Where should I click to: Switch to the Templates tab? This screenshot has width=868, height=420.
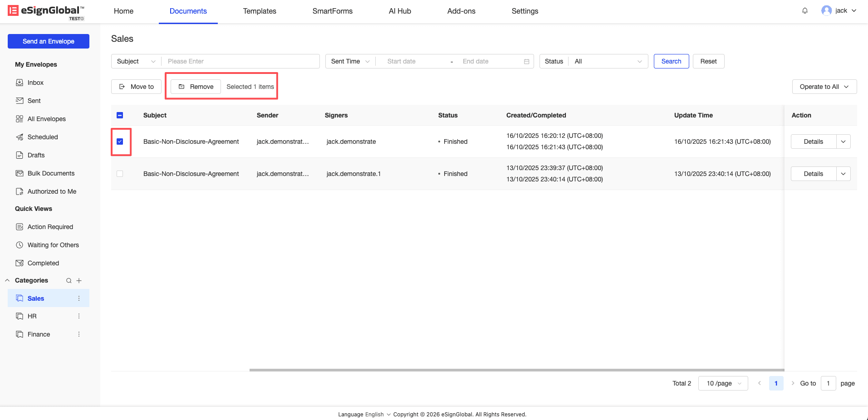coord(260,11)
